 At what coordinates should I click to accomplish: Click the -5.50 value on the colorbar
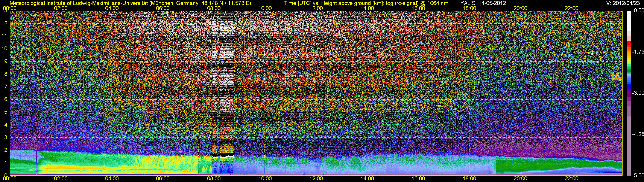[638, 176]
